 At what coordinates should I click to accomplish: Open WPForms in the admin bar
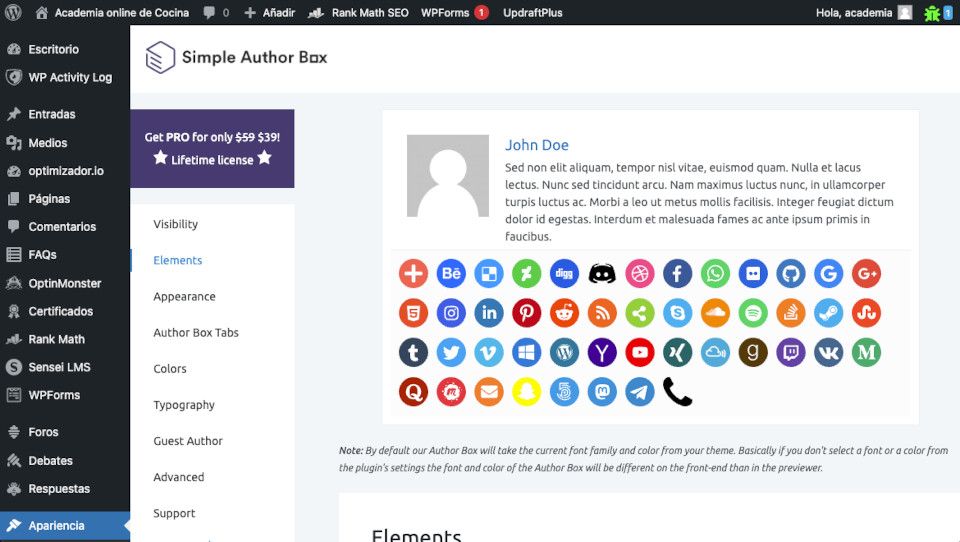pos(455,12)
